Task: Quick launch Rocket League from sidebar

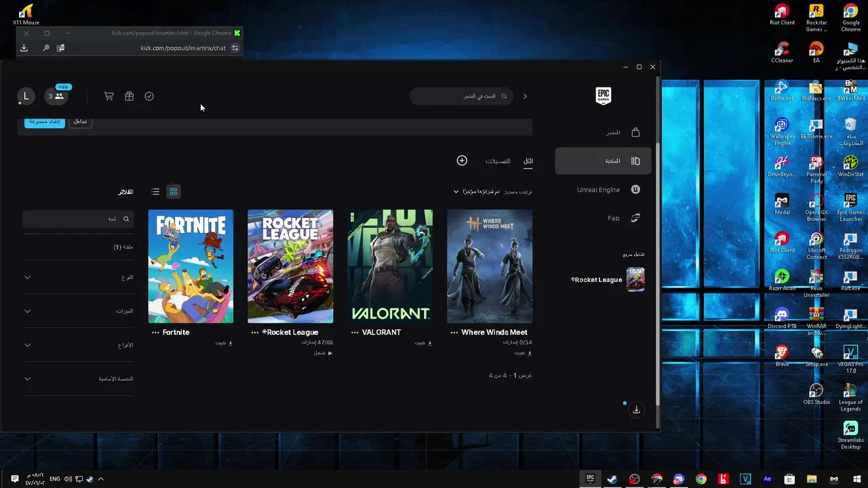Action: pyautogui.click(x=608, y=279)
